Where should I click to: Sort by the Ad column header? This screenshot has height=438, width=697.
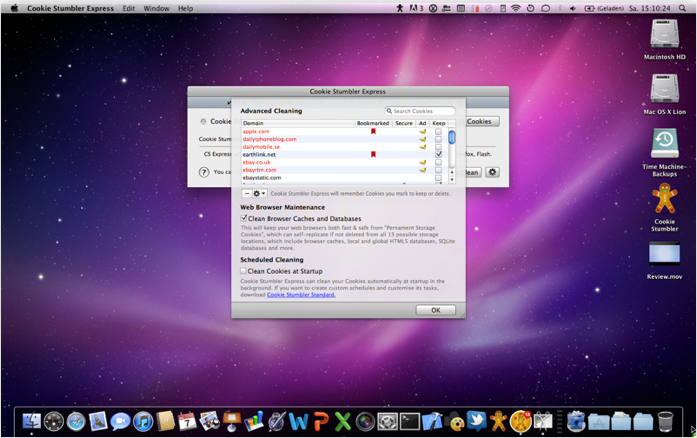422,123
